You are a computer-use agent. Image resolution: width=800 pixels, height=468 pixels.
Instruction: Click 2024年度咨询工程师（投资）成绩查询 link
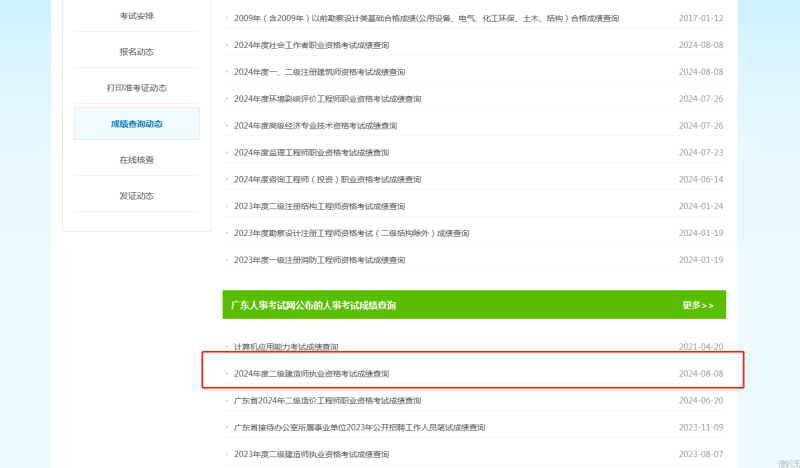click(x=327, y=180)
